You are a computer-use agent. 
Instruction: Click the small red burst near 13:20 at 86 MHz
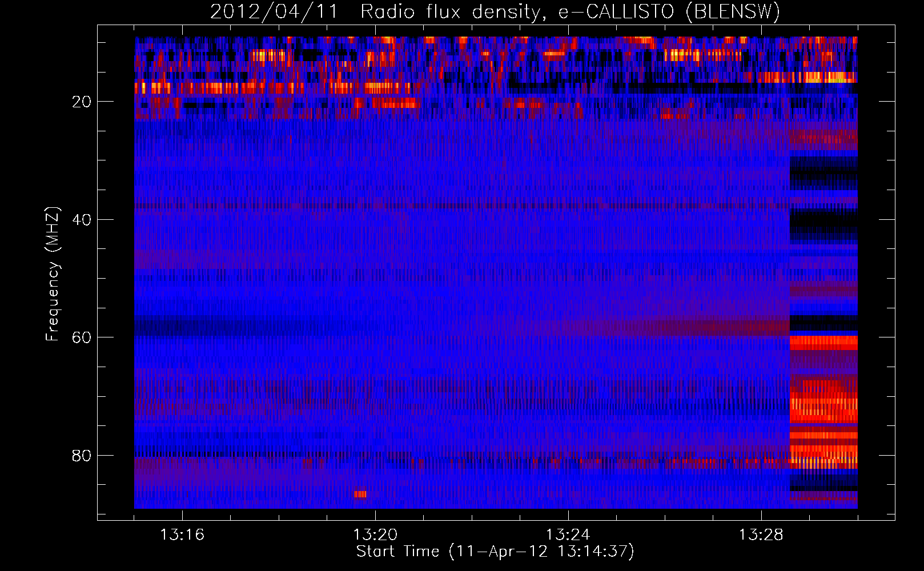360,494
